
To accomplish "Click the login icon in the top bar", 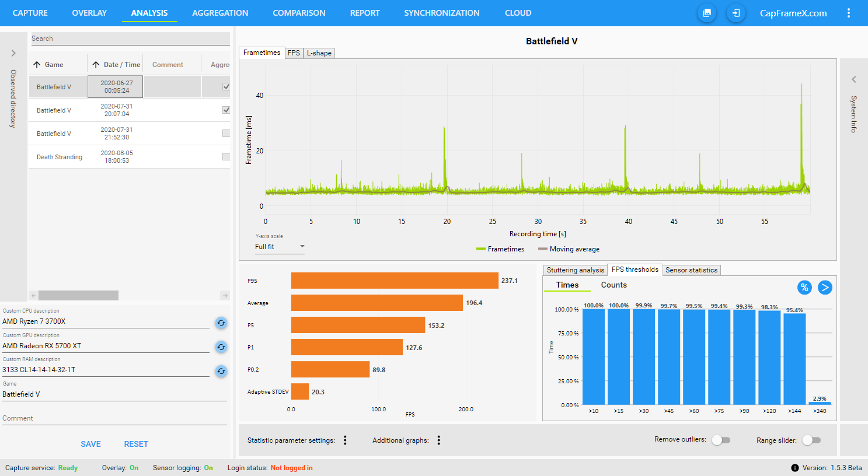I will tap(736, 13).
